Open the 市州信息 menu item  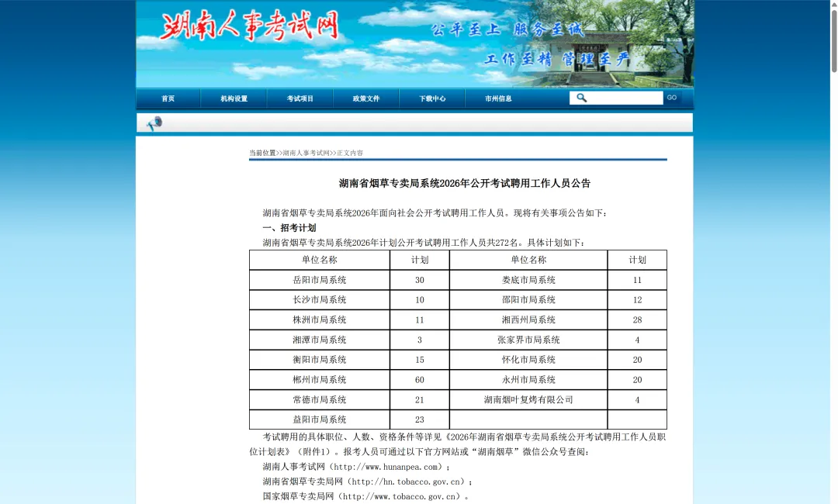(499, 98)
